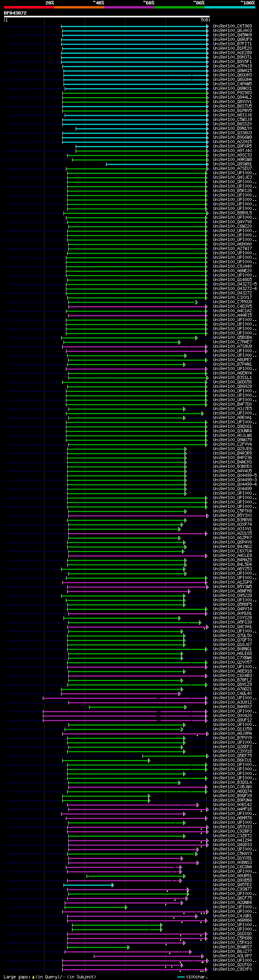Select hit label UniRef100_B5RI26
This screenshot has width=259, height=980.
click(x=232, y=191)
